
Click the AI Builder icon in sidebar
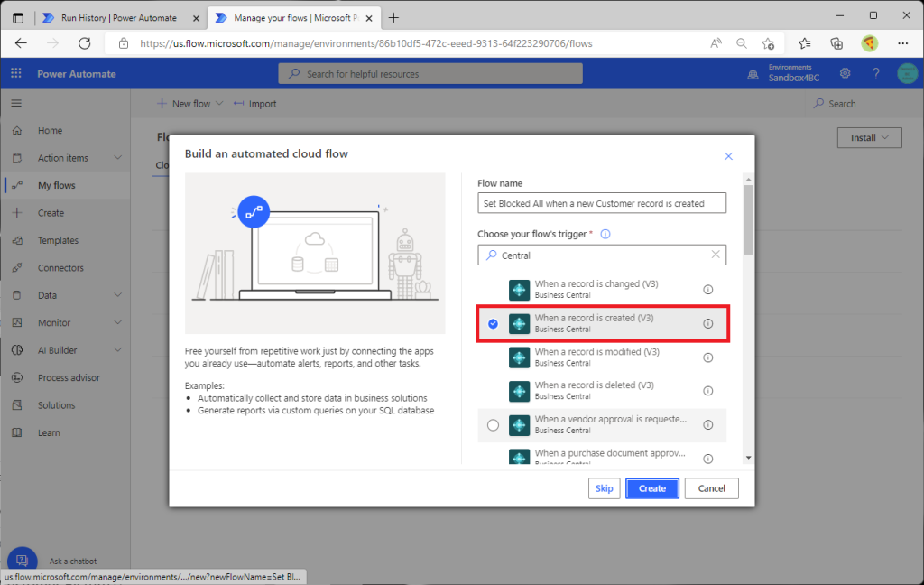pyautogui.click(x=17, y=350)
